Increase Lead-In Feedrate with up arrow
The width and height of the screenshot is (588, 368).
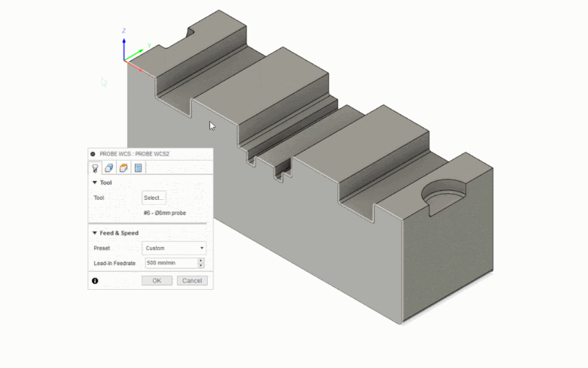point(201,261)
